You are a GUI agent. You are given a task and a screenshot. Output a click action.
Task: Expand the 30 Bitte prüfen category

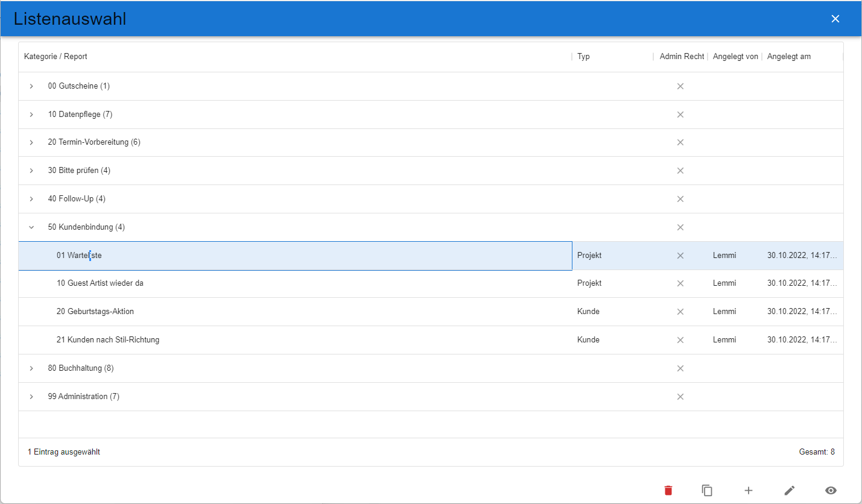(x=31, y=171)
